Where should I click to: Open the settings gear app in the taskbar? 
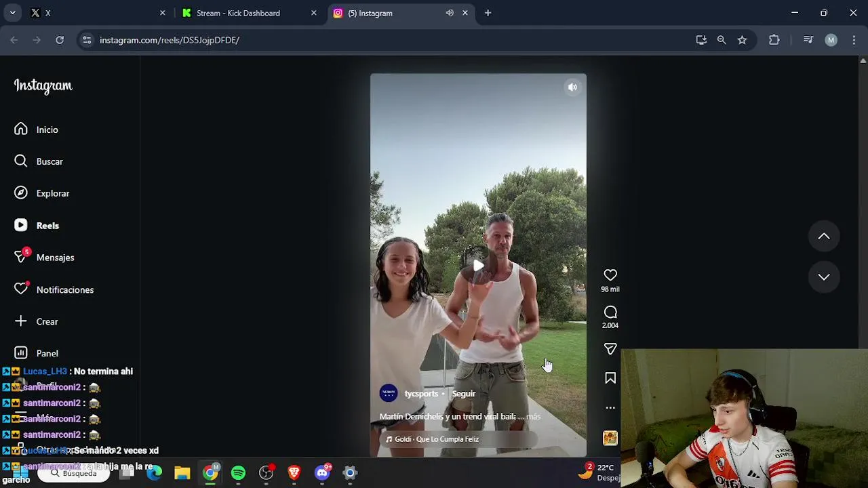click(350, 473)
